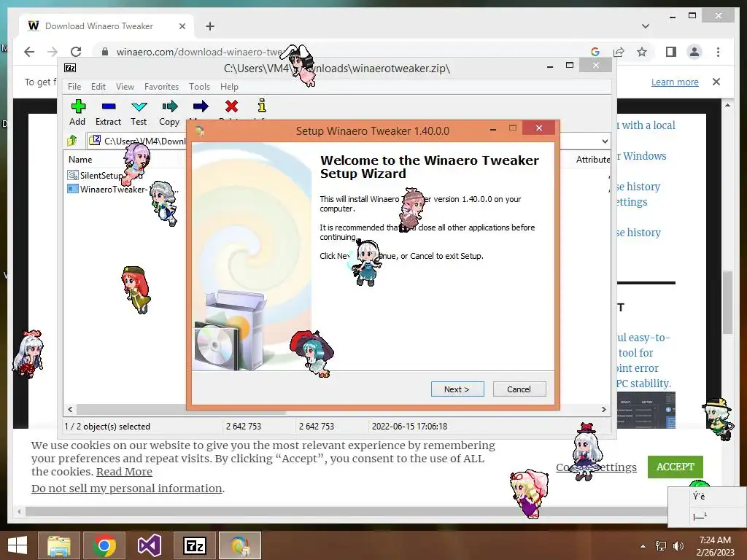747x560 pixels.
Task: Open the 7-Zip Tools menu
Action: [199, 87]
